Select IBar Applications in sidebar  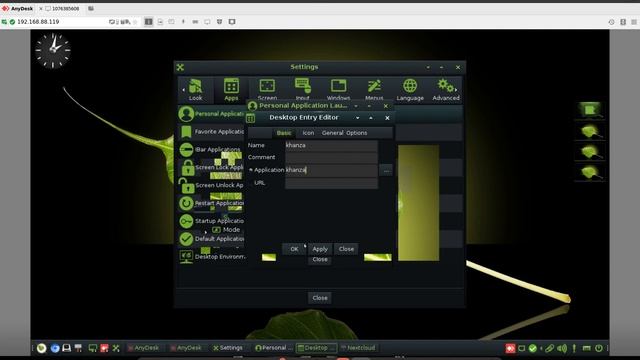click(211, 149)
